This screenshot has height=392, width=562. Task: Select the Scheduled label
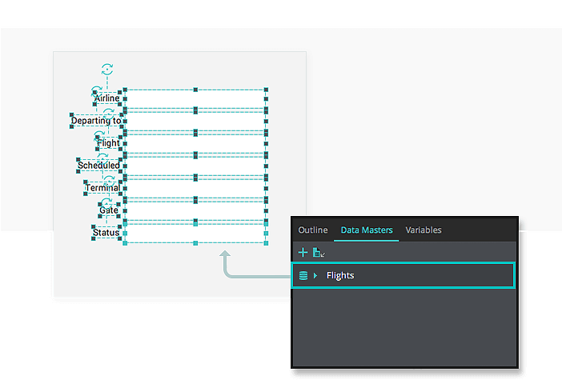point(99,165)
